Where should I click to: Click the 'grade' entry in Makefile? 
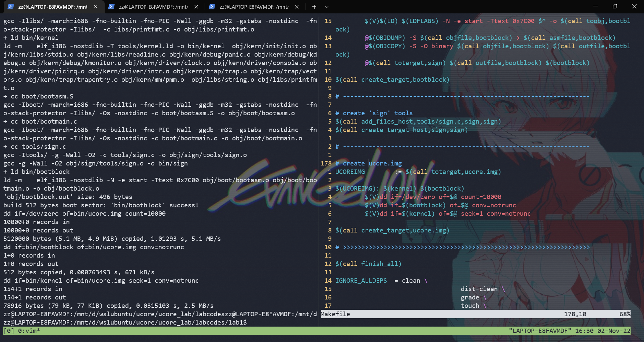click(470, 297)
